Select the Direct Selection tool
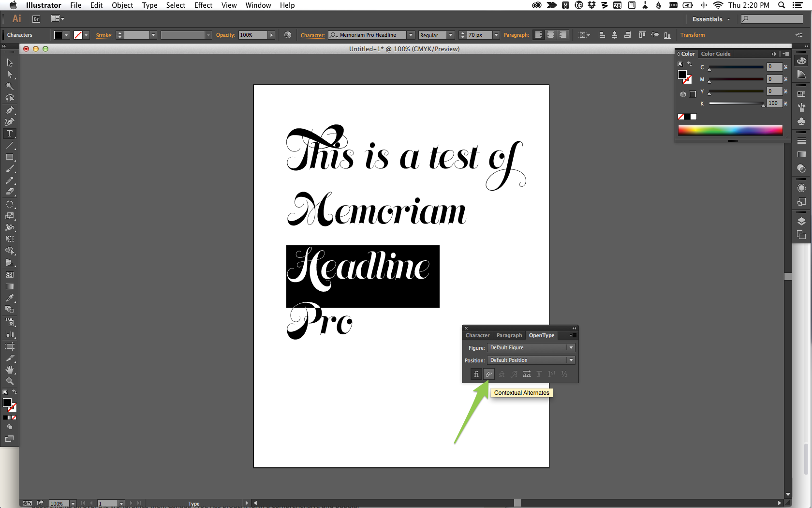 [x=10, y=75]
